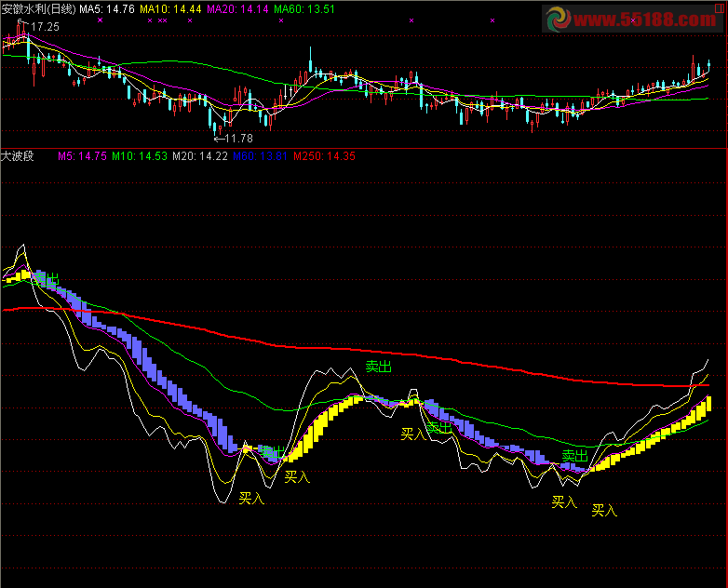
Task: Click the rightmost 买入 buy signal
Action: click(605, 509)
